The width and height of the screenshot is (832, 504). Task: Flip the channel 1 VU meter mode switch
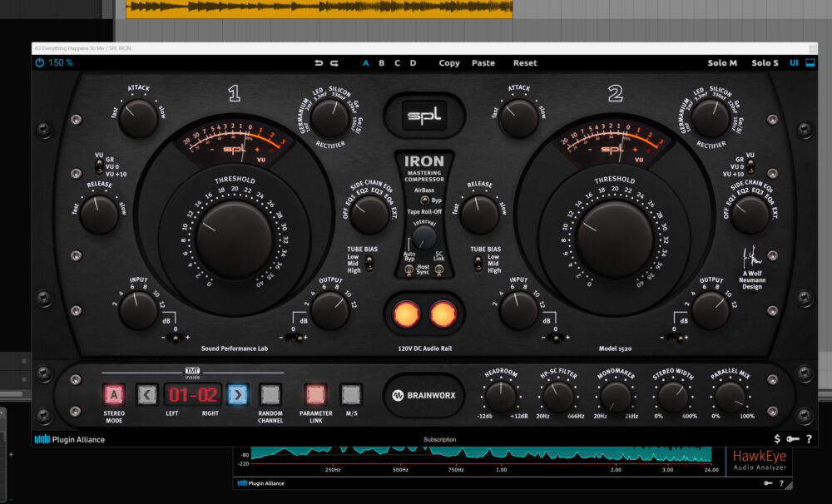coord(99,166)
